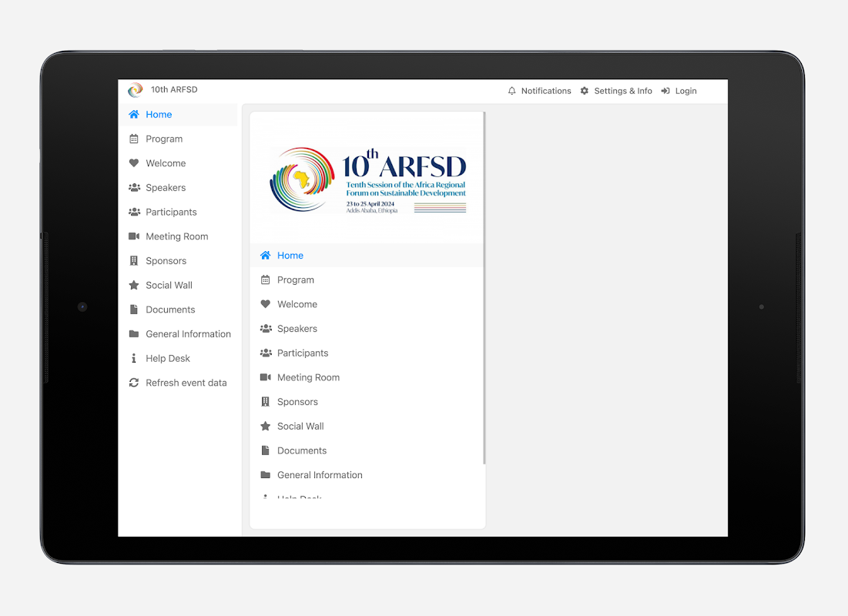Click the Settings & Info gear icon

(x=584, y=91)
